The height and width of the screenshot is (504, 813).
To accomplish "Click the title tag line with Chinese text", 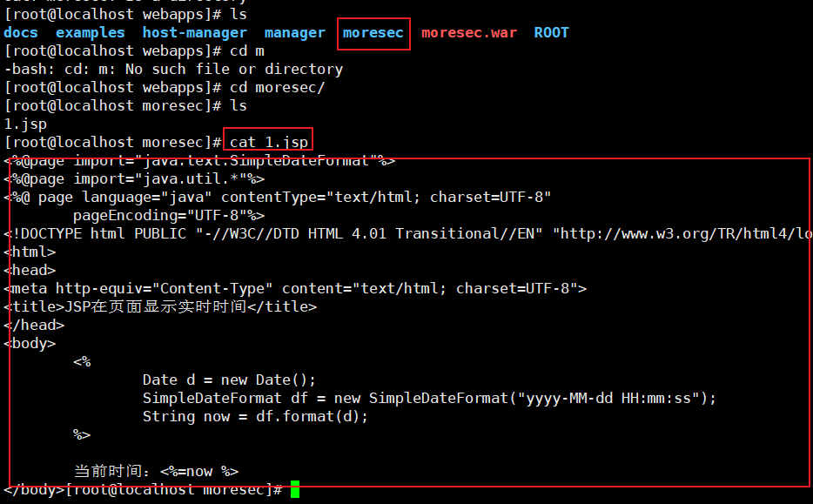I will [160, 306].
